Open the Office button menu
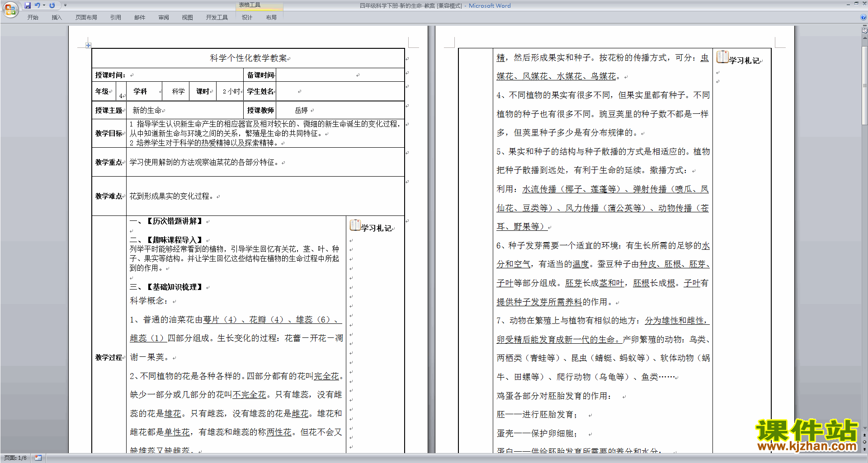Image resolution: width=868 pixels, height=463 pixels. 10,9
